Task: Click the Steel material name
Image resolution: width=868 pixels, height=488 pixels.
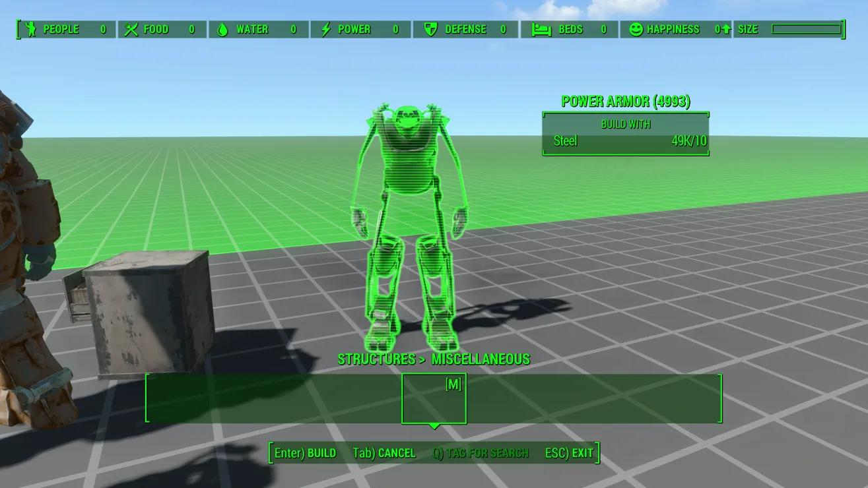Action: pos(566,140)
